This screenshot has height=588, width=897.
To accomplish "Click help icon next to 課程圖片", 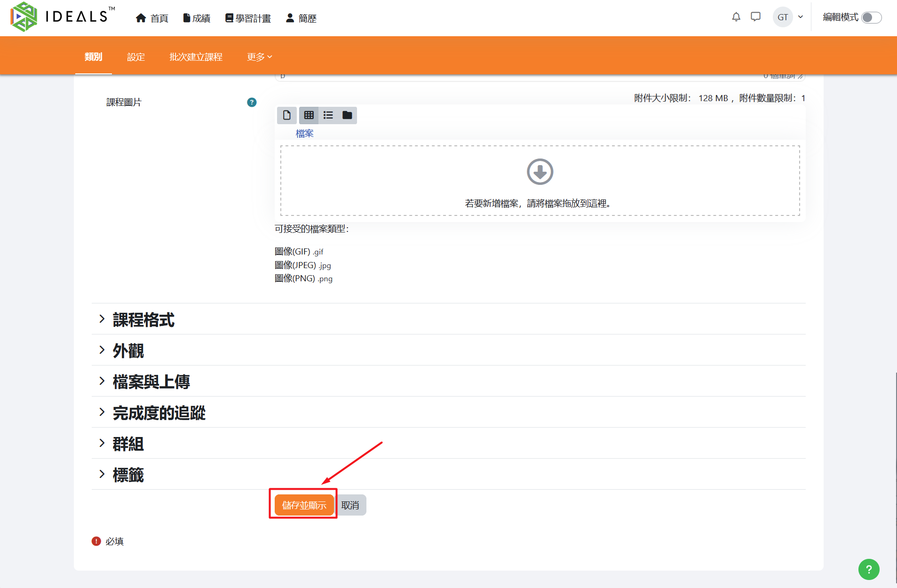I will click(252, 103).
